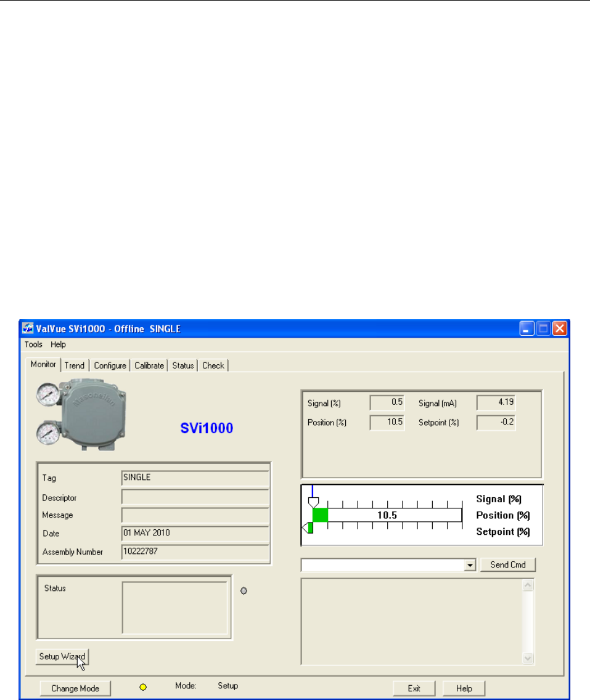This screenshot has width=590, height=700.
Task: Click the Signal (mA) value 4.19
Action: pyautogui.click(x=496, y=402)
